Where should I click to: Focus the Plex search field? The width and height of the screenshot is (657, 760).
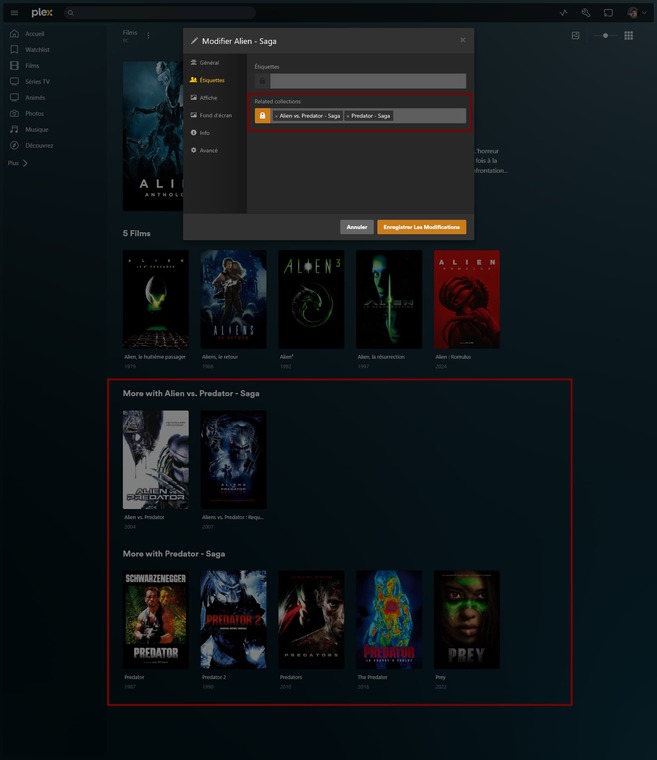coord(160,13)
